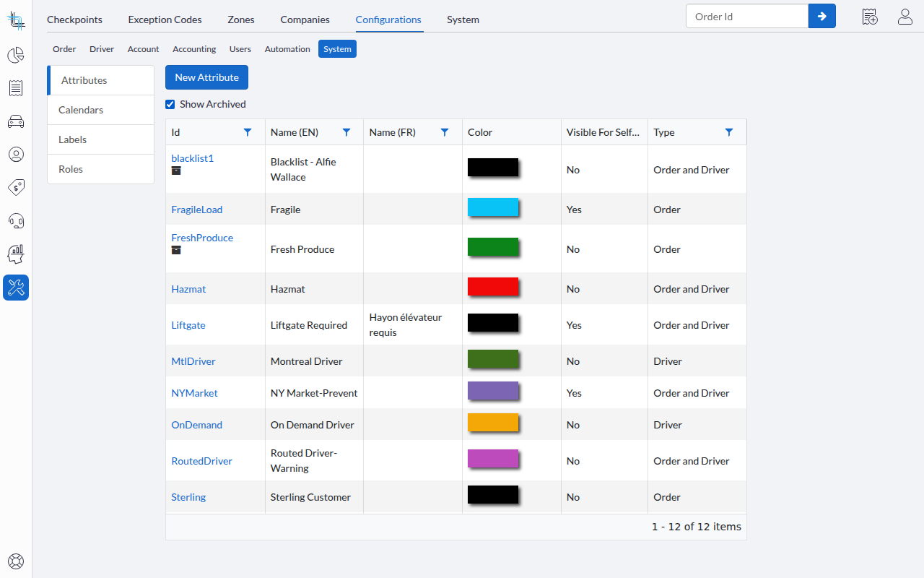The image size is (924, 578).
Task: Open the OnDemand attribute link
Action: [x=196, y=425]
